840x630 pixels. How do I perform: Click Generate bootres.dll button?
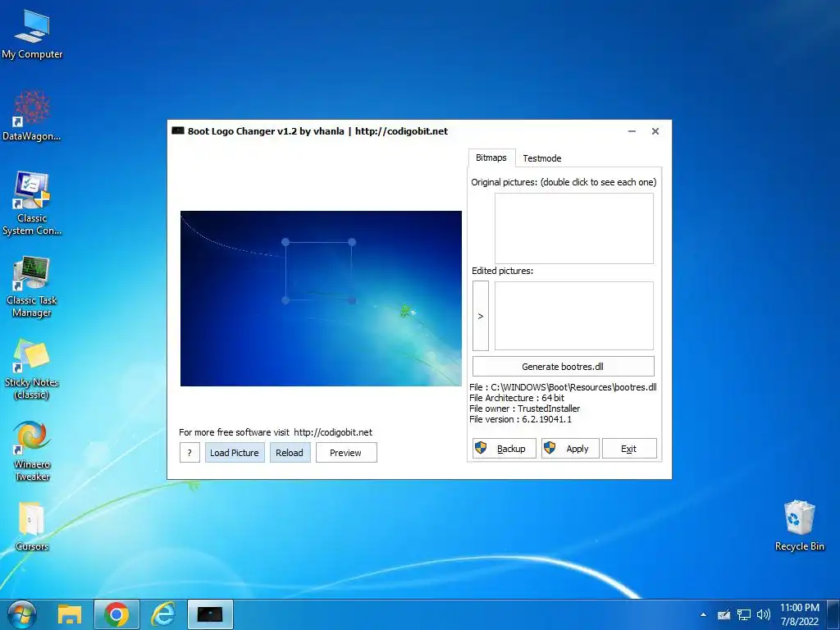pos(563,367)
